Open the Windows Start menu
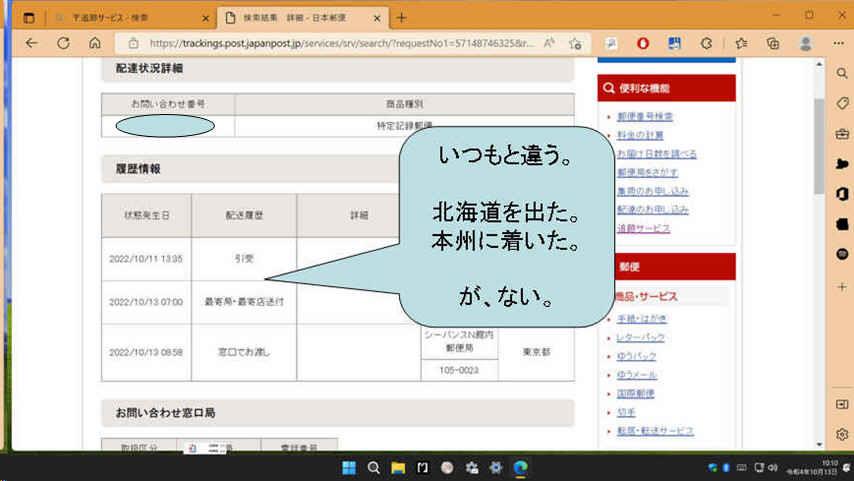Viewport: 854px width, 481px height. coord(349,467)
